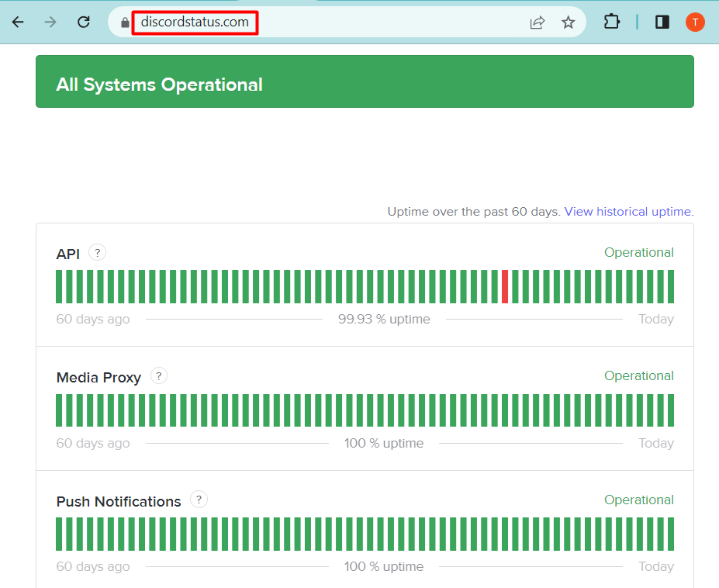Image resolution: width=719 pixels, height=588 pixels.
Task: Show help tooltip for Push Notifications
Action: point(199,500)
